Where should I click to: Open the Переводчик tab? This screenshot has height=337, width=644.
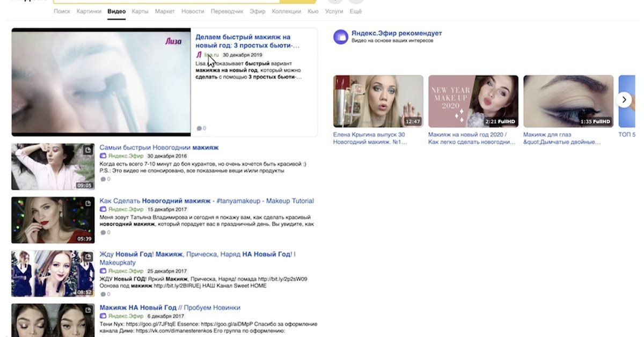[227, 11]
